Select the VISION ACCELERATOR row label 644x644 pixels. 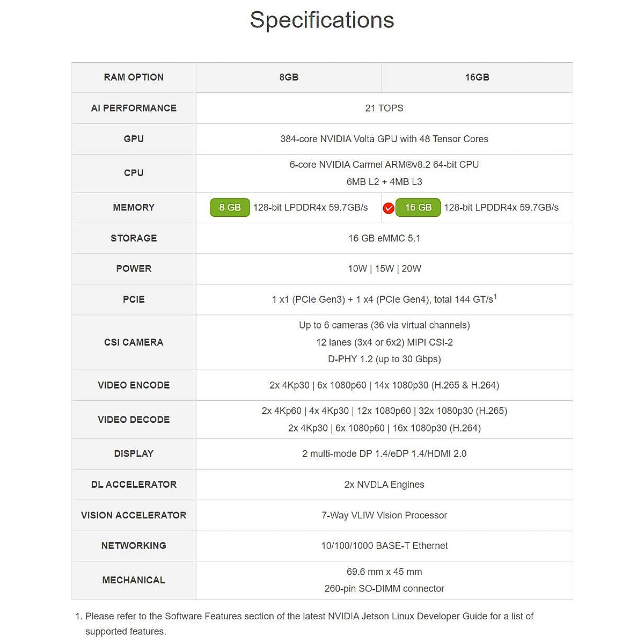pyautogui.click(x=134, y=515)
